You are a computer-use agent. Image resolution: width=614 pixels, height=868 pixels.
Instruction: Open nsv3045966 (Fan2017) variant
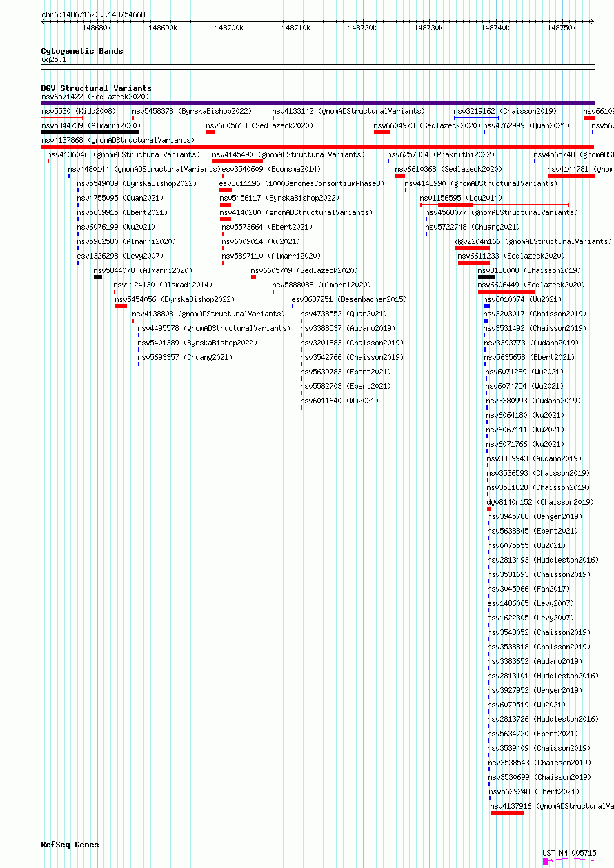tap(528, 589)
